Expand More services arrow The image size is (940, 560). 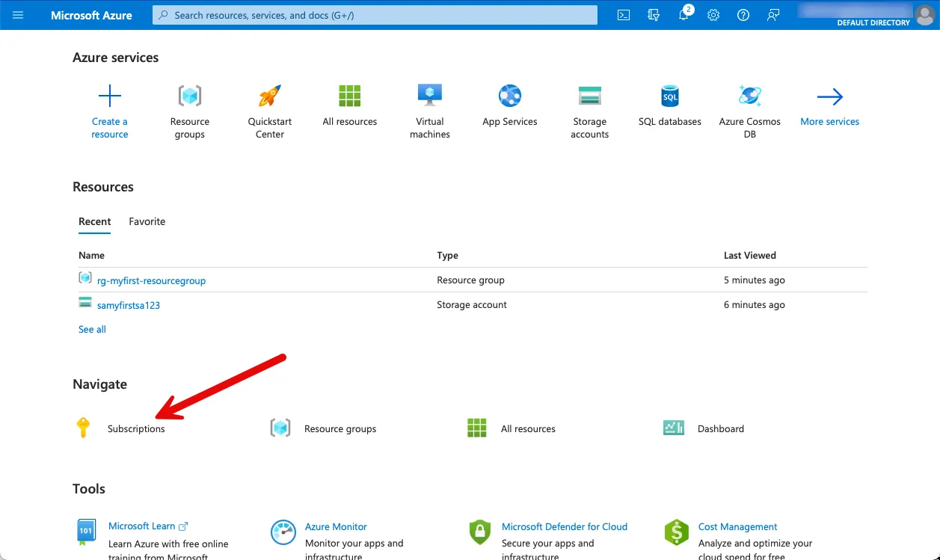click(829, 96)
